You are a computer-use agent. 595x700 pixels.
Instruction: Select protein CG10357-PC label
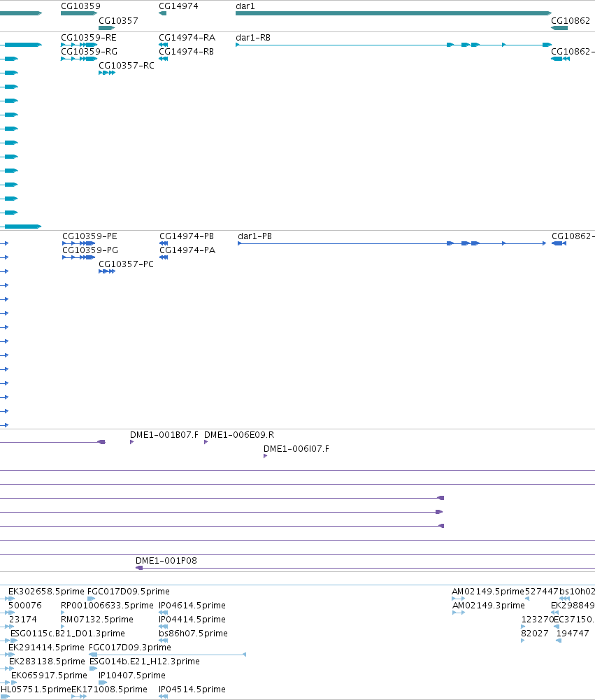[x=126, y=264]
